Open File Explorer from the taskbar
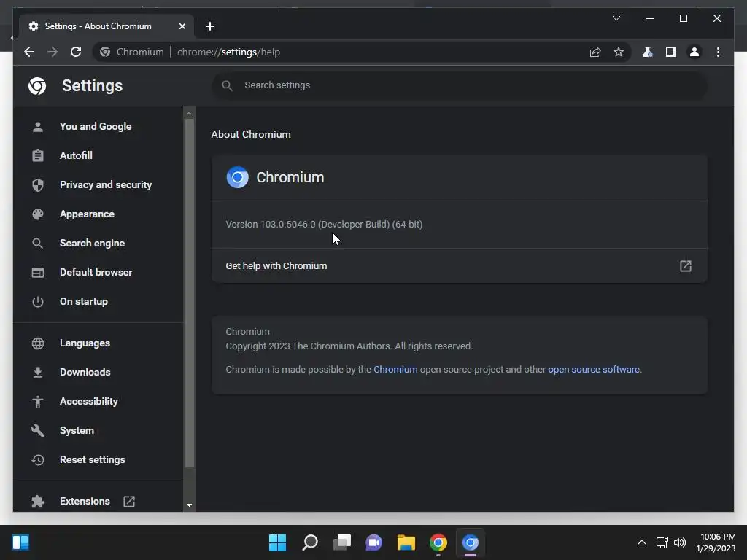The image size is (747, 560). (x=406, y=542)
